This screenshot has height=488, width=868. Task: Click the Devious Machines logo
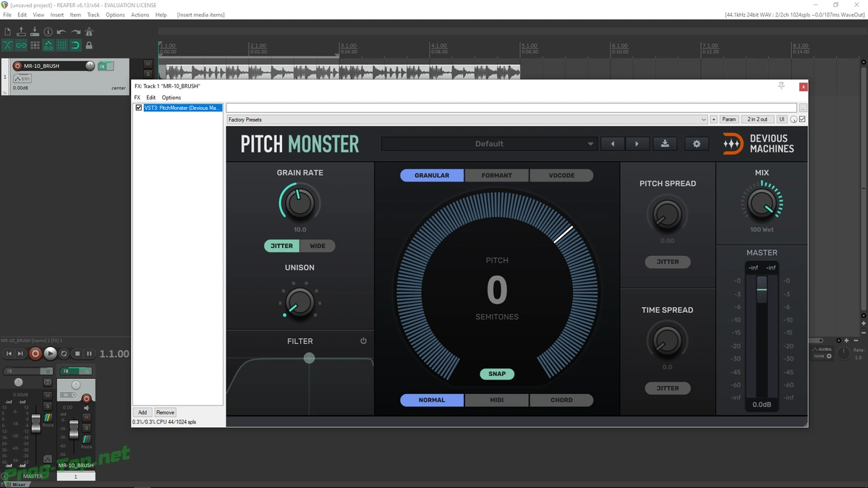[x=759, y=144]
